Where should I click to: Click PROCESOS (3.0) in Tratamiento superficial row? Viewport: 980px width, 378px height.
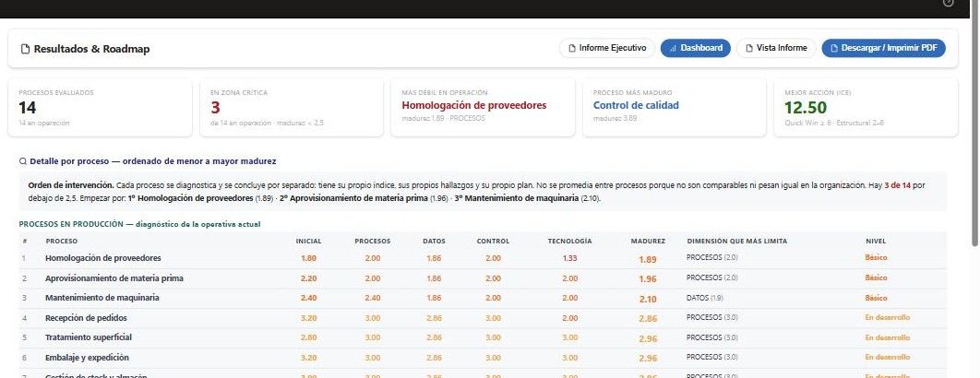[712, 337]
